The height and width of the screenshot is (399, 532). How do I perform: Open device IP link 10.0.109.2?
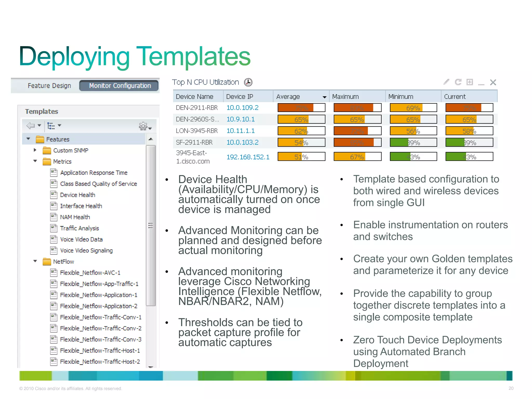[242, 108]
